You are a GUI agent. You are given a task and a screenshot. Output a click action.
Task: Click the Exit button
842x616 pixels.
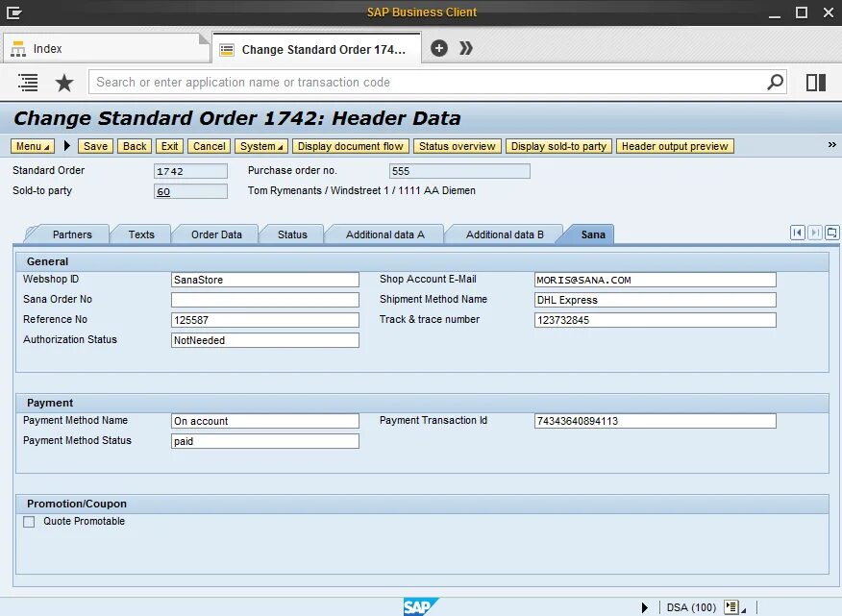pos(170,146)
